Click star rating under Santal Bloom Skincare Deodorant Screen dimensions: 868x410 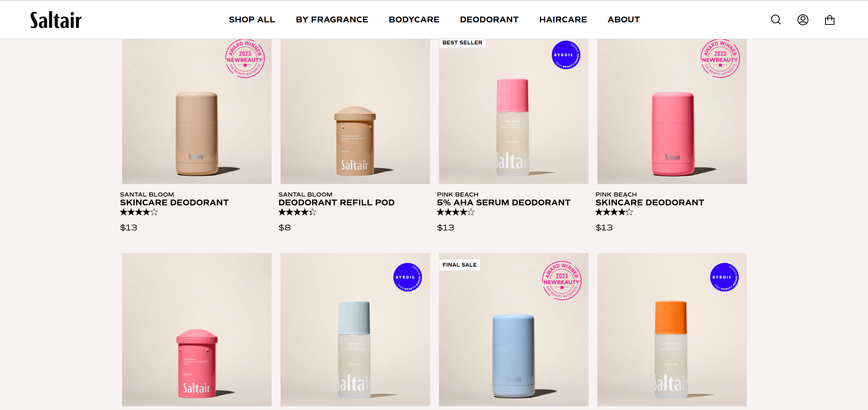click(139, 212)
